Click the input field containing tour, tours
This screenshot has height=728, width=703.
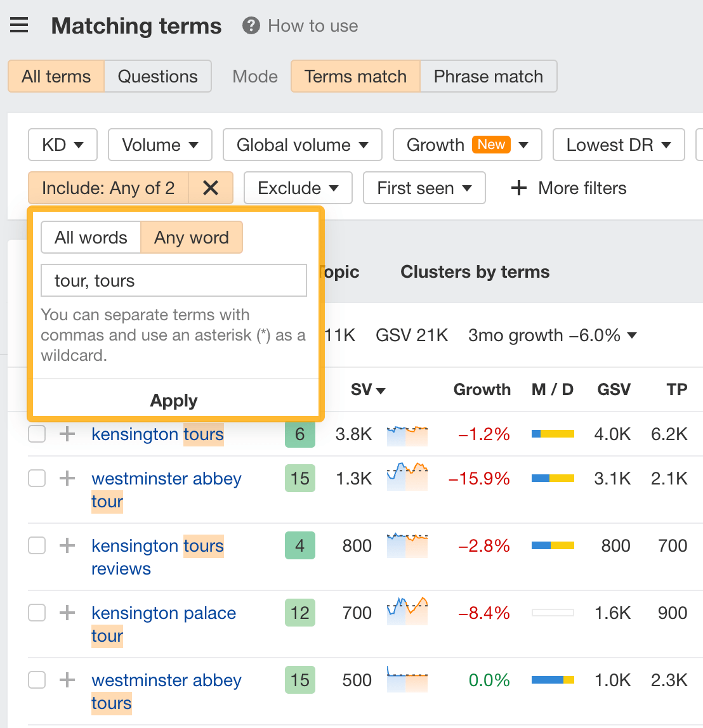174,280
